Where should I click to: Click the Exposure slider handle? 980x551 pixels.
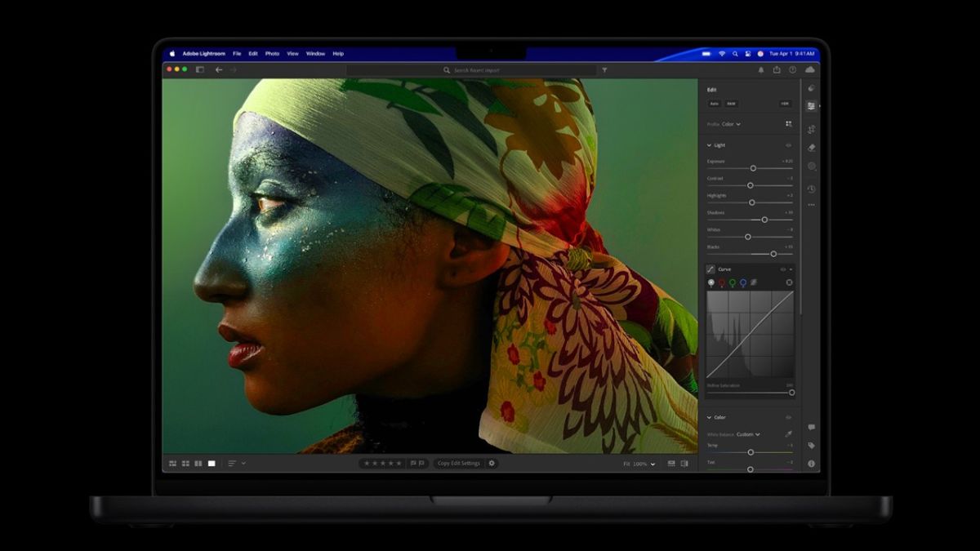753,168
